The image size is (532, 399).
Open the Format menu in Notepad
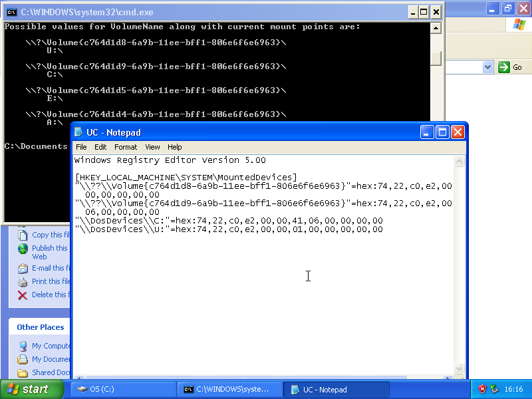[x=126, y=147]
